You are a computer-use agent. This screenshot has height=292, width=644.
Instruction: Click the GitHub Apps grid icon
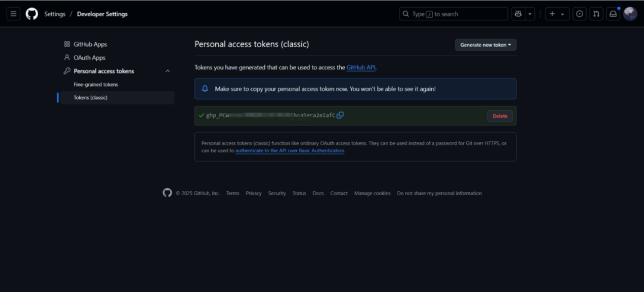coord(67,44)
